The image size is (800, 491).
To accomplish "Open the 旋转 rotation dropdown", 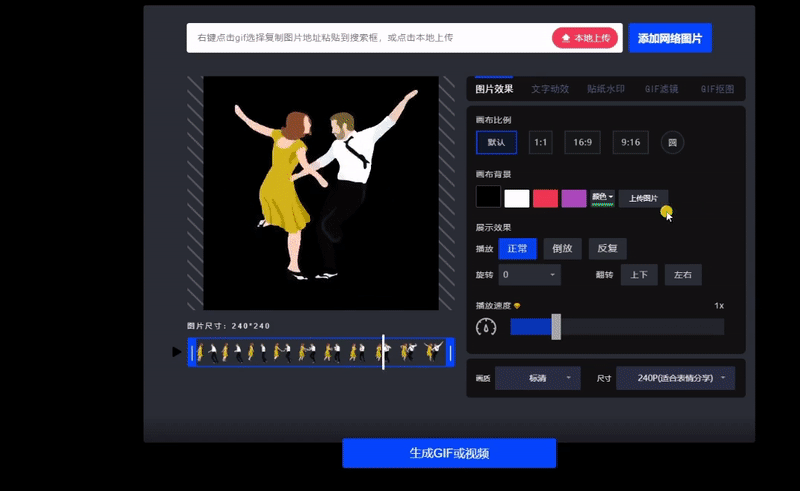I will [529, 275].
